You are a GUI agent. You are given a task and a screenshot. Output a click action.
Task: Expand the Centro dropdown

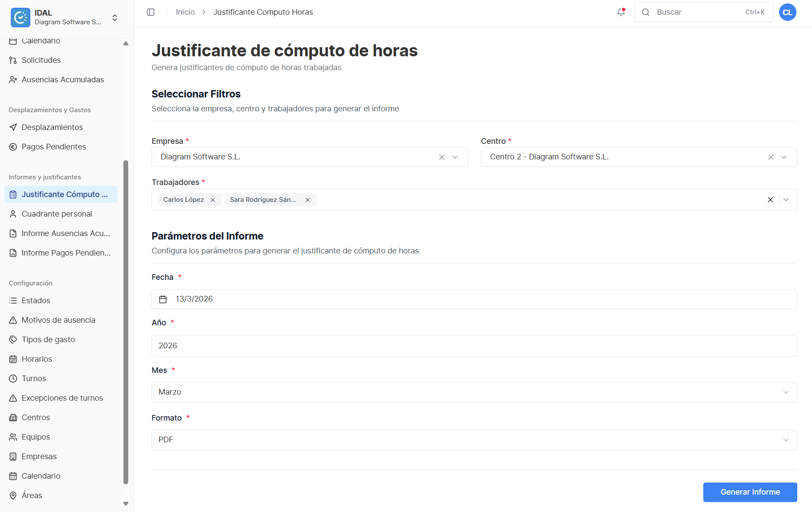[x=784, y=157]
